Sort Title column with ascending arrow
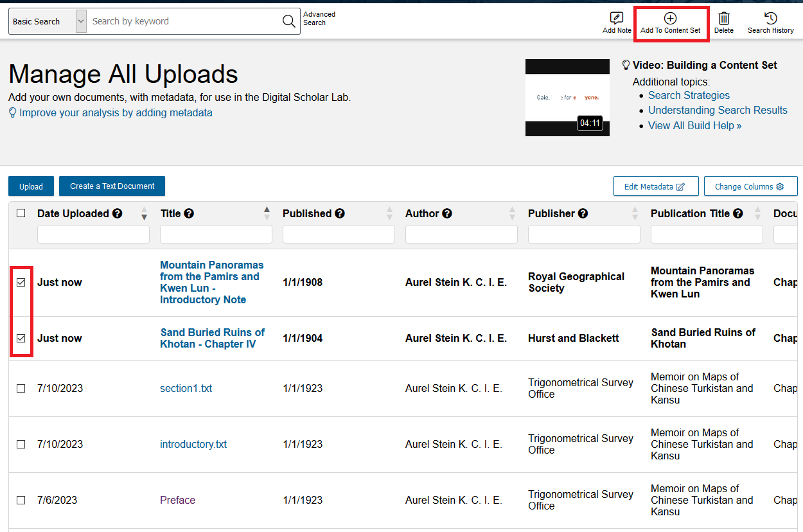The height and width of the screenshot is (532, 803). coord(266,209)
